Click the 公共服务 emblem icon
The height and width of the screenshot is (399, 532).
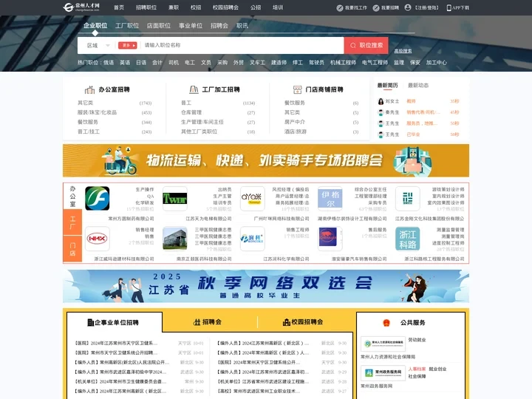(386, 323)
